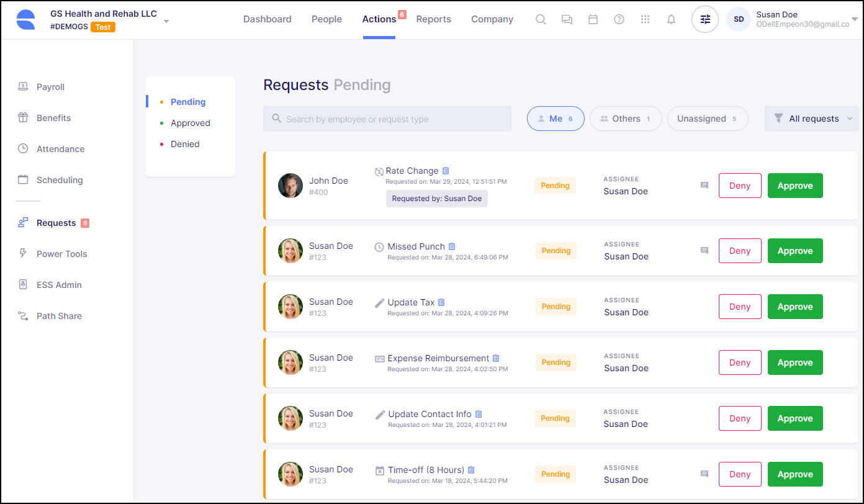
Task: Click the search by employee input field
Action: point(387,119)
